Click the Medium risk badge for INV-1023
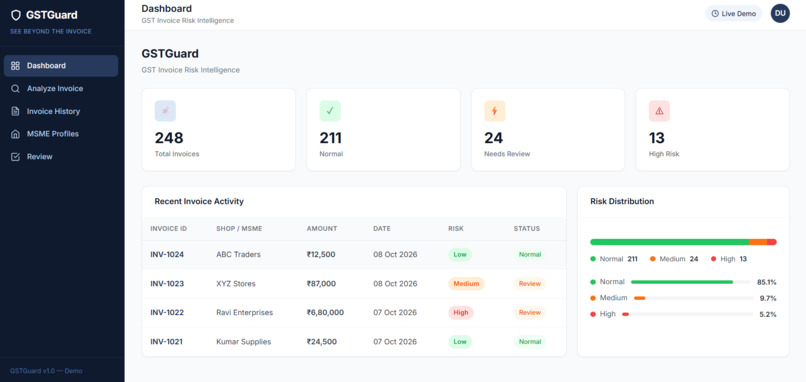This screenshot has height=382, width=806. [466, 283]
